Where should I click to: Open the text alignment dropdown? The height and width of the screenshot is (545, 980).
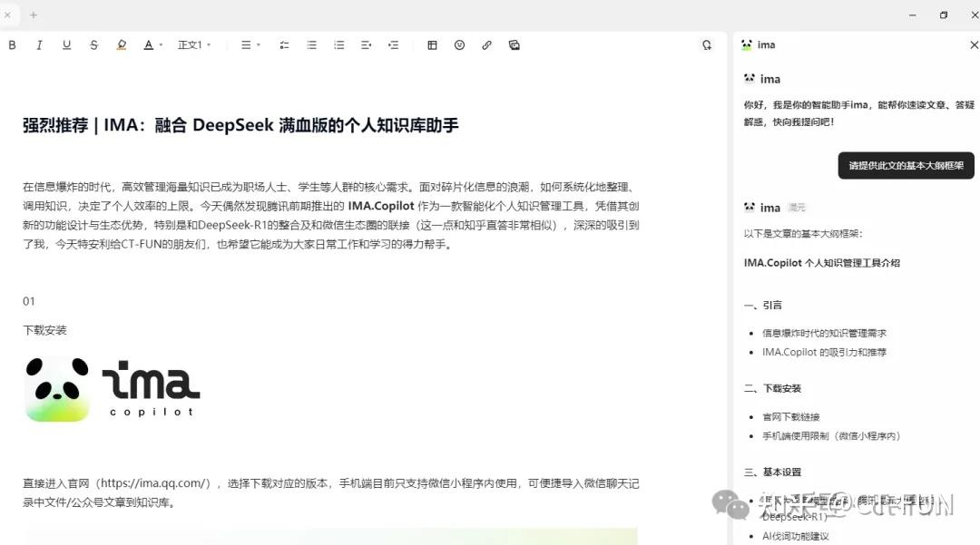click(x=250, y=44)
